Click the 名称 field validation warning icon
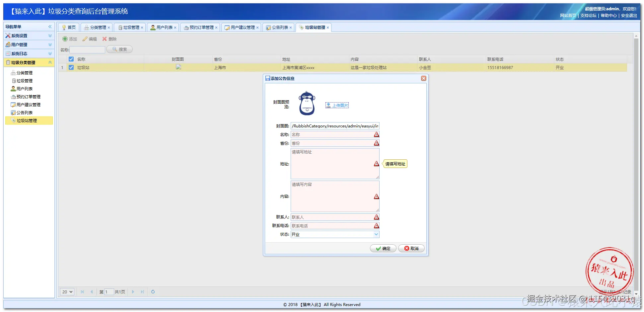 (376, 134)
